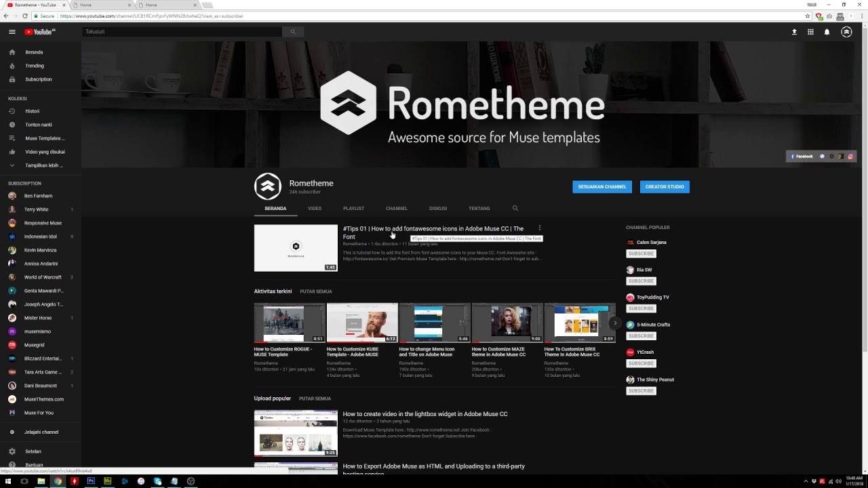Screen dimensions: 868x488
Task: Click SESUAIKAN CHANNEL button
Action: pyautogui.click(x=602, y=187)
